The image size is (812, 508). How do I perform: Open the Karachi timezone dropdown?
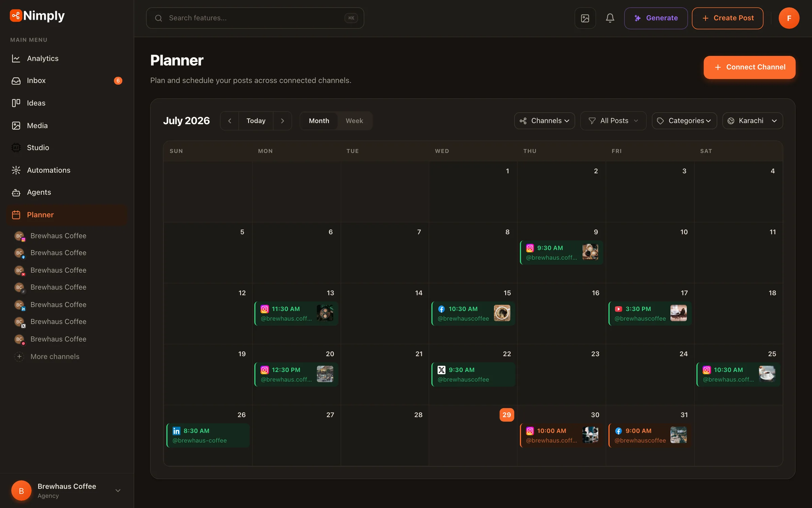(x=752, y=121)
